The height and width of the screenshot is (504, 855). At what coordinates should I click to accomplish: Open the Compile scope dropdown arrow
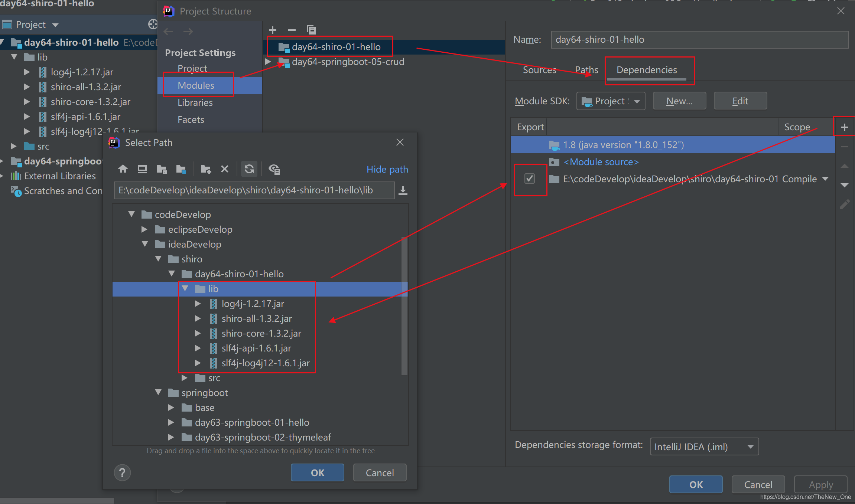825,179
